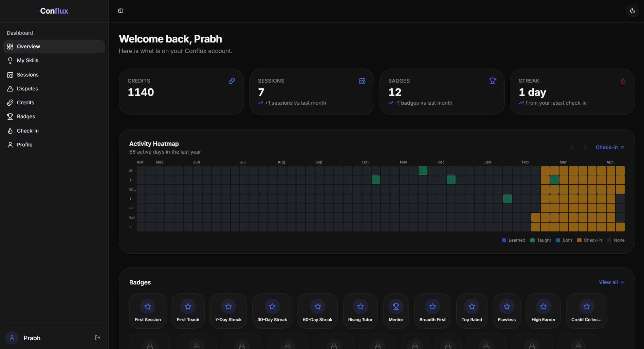Click the Learned legend color swatch
The image size is (644, 349).
point(504,240)
